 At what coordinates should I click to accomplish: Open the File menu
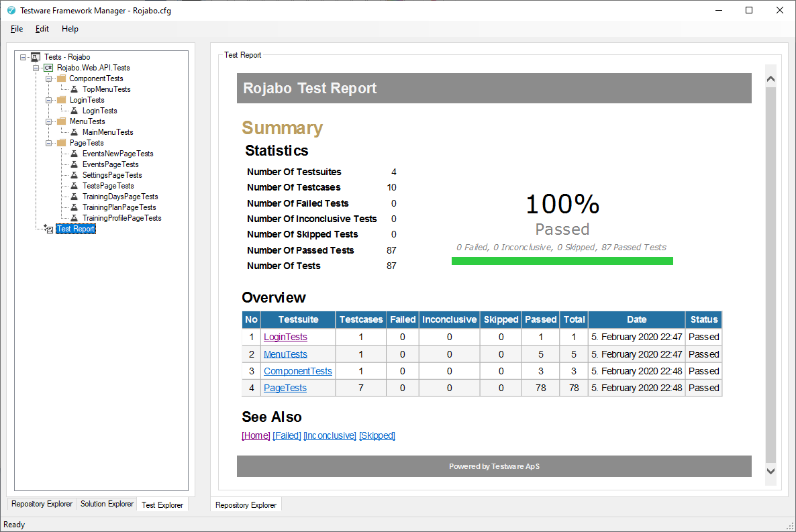(x=17, y=29)
